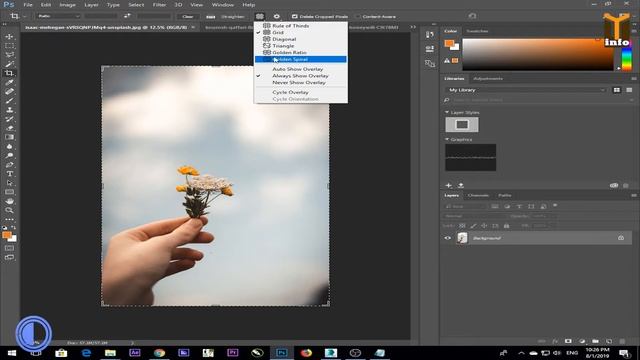
Task: Select Diagonal overlay option
Action: pyautogui.click(x=284, y=39)
